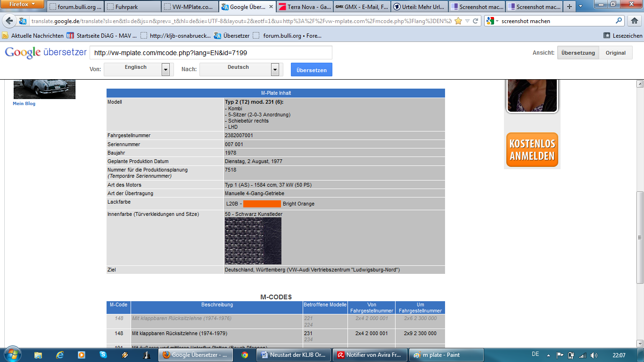Bookmark page with the star icon
Screen dimensions: 644x362
tap(458, 21)
